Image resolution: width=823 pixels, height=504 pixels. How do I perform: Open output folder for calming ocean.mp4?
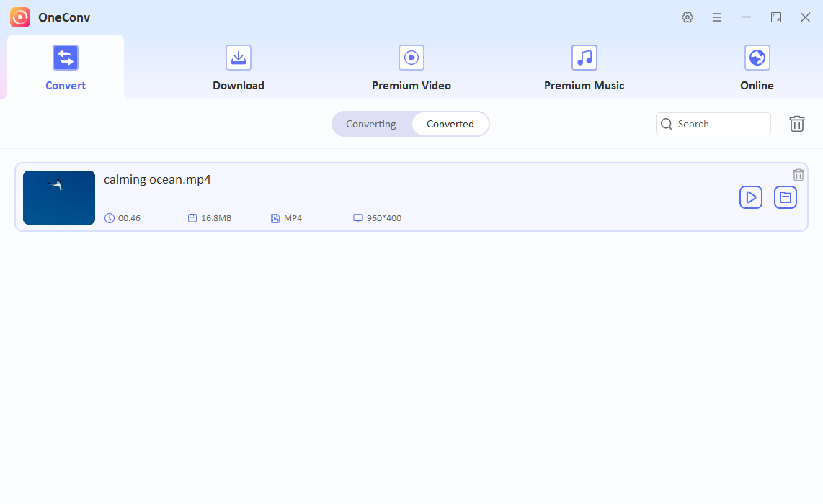[x=785, y=197]
